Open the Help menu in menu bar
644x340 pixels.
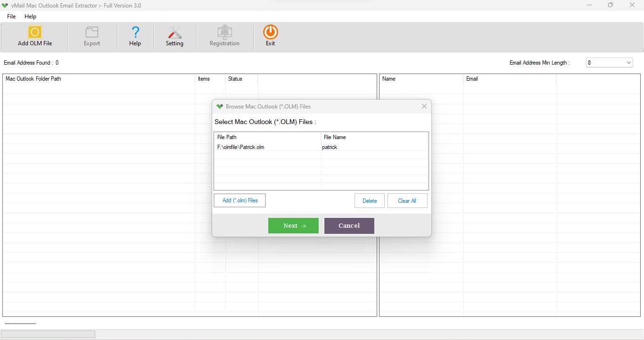(30, 16)
